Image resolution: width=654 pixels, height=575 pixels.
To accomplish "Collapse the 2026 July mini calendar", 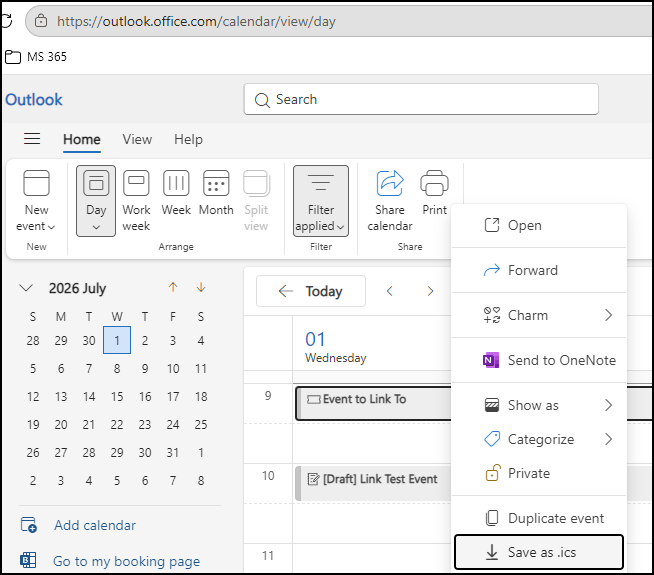I will 26,288.
